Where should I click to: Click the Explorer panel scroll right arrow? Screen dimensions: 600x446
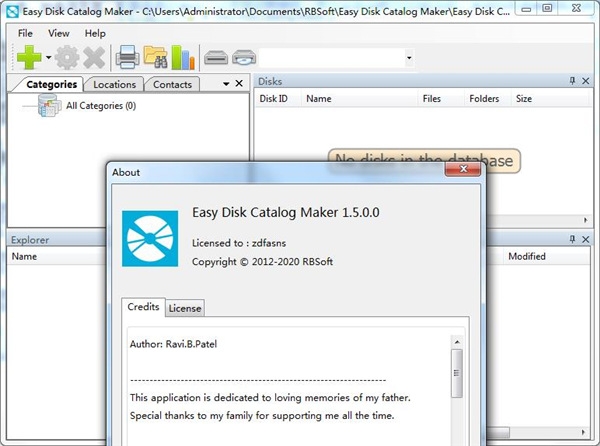pyautogui.click(x=583, y=432)
